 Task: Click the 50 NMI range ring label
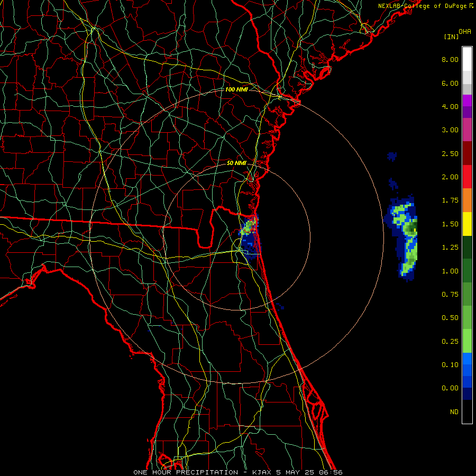236,163
